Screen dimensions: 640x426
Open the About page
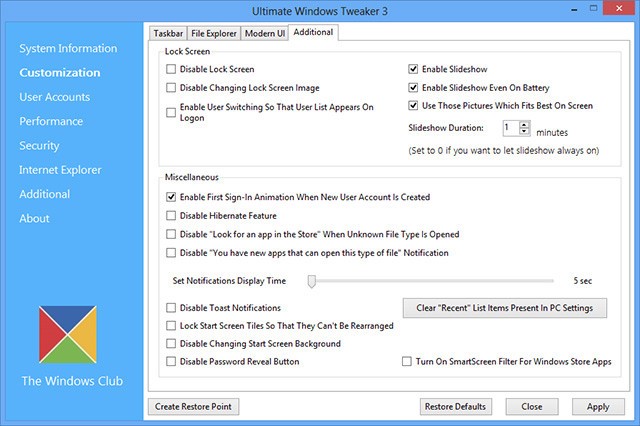pos(34,218)
